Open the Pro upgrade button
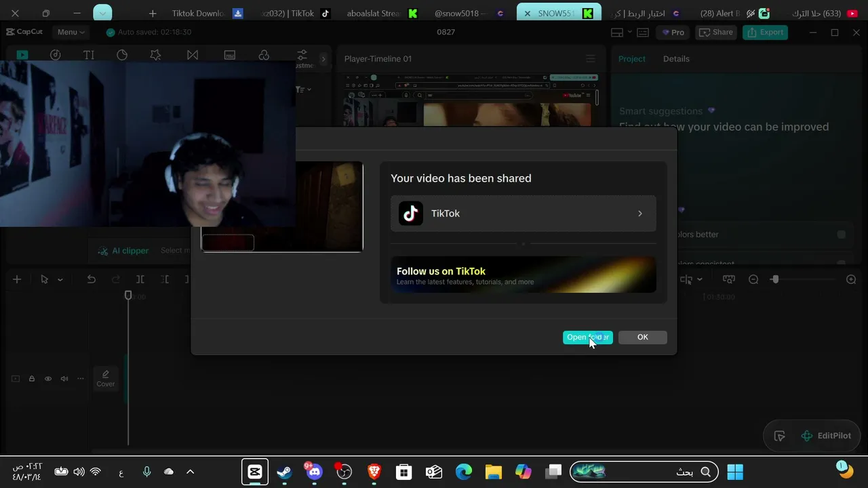The height and width of the screenshot is (488, 868). point(673,32)
